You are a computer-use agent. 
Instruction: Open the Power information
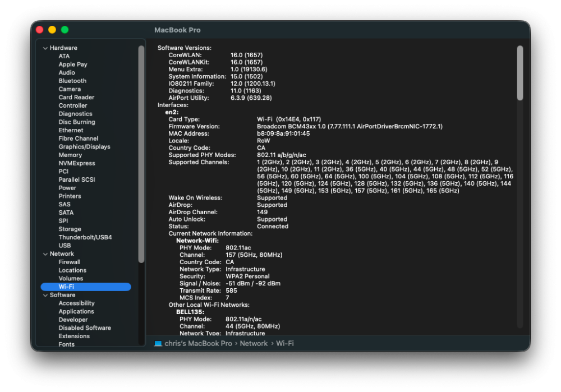67,188
